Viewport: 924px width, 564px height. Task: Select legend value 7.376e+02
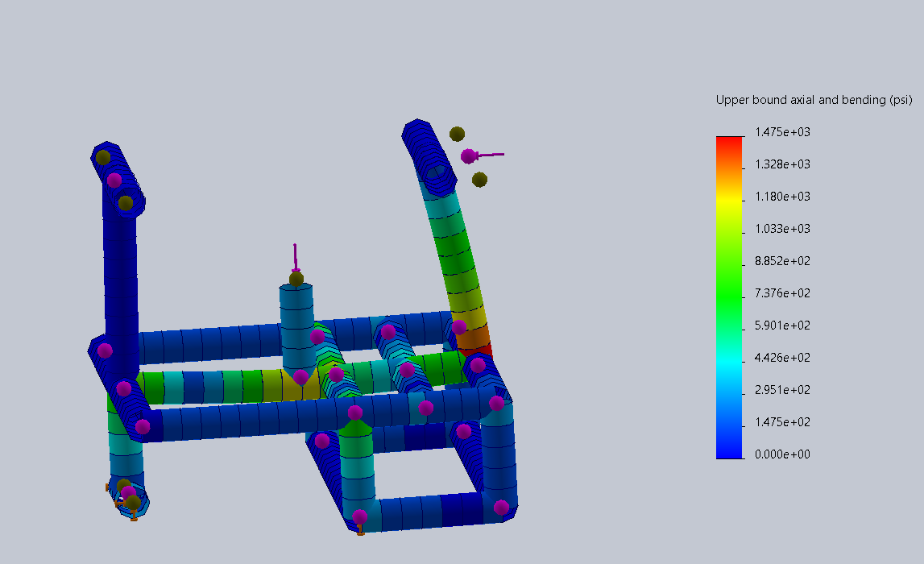click(782, 293)
